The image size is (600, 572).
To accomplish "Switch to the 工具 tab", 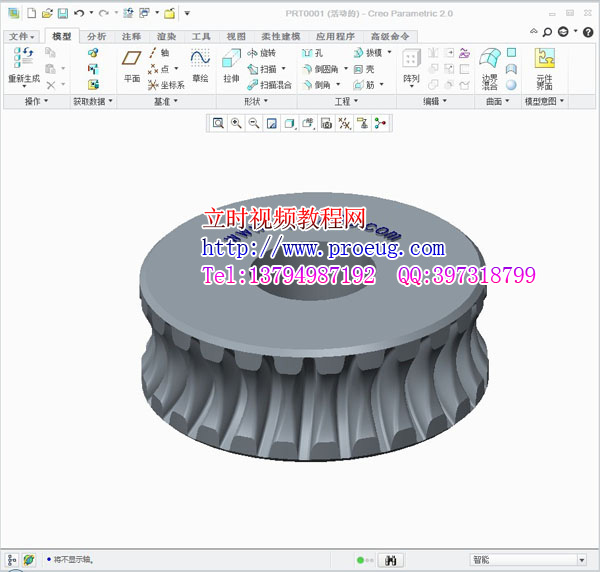I will (201, 36).
